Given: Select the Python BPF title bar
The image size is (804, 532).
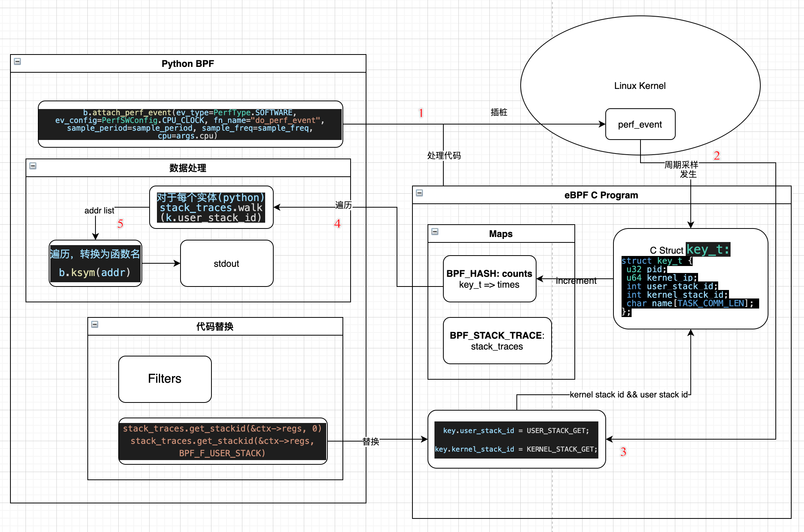Looking at the screenshot, I should (188, 63).
